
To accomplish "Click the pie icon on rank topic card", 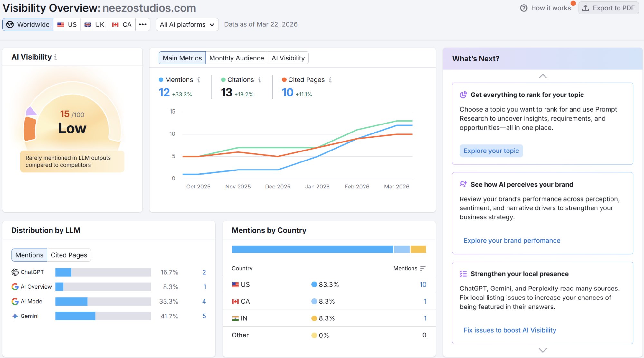I will 463,95.
